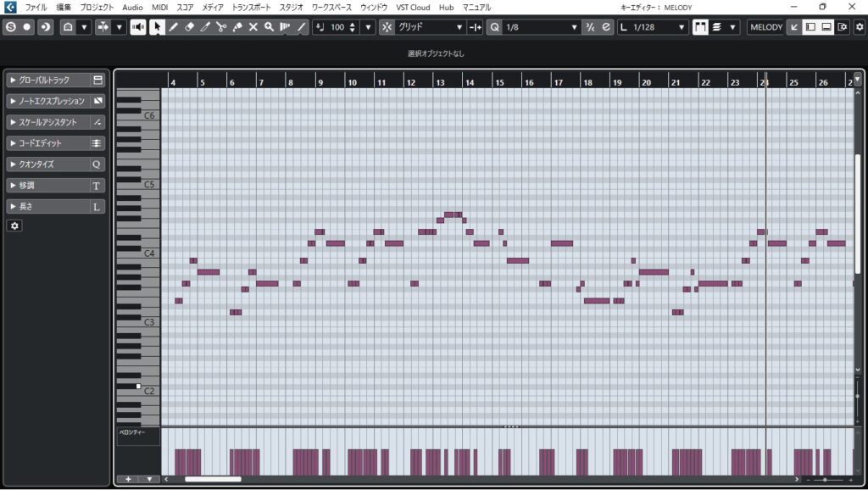868x490 pixels.
Task: Activate the Zoom magnifier tool
Action: click(269, 27)
